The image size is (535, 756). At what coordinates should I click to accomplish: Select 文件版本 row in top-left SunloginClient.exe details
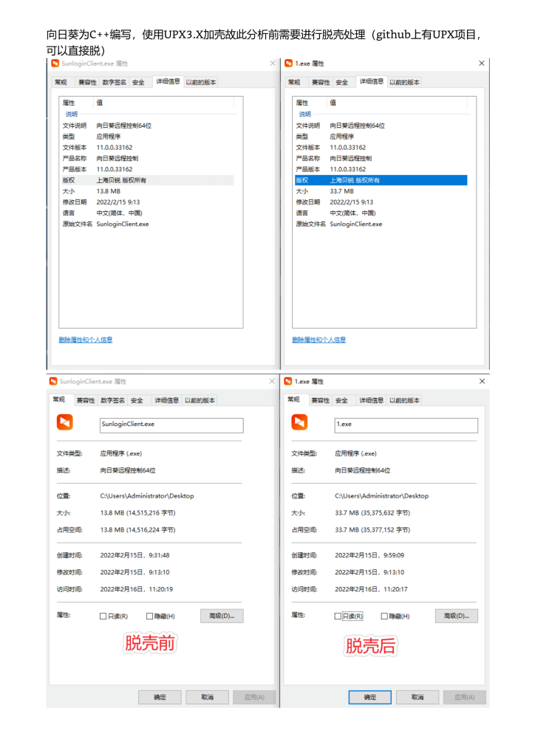coord(147,148)
